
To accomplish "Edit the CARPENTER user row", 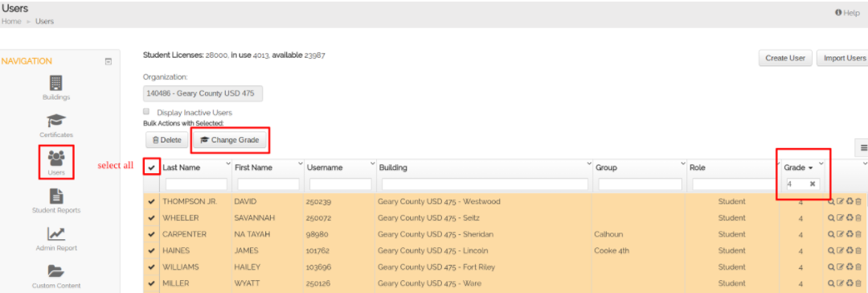I will click(x=840, y=234).
